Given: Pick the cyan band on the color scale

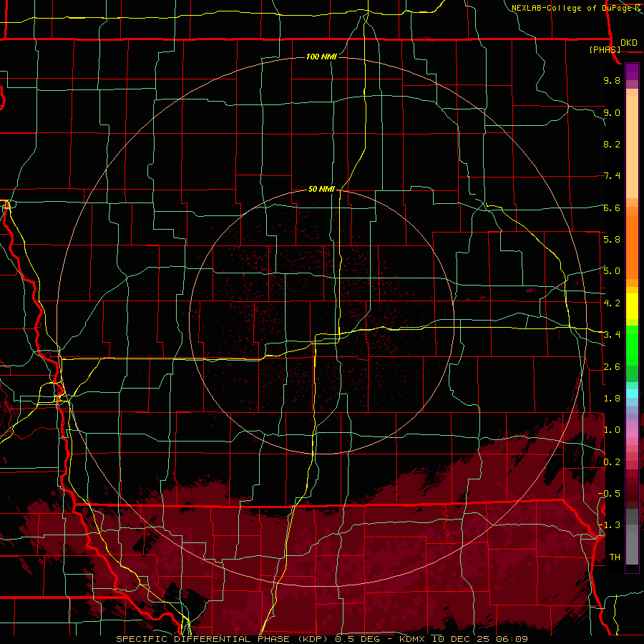Looking at the screenshot, I should (632, 394).
